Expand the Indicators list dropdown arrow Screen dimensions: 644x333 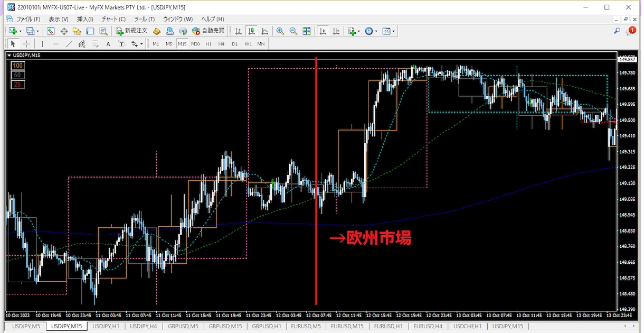[x=359, y=31]
